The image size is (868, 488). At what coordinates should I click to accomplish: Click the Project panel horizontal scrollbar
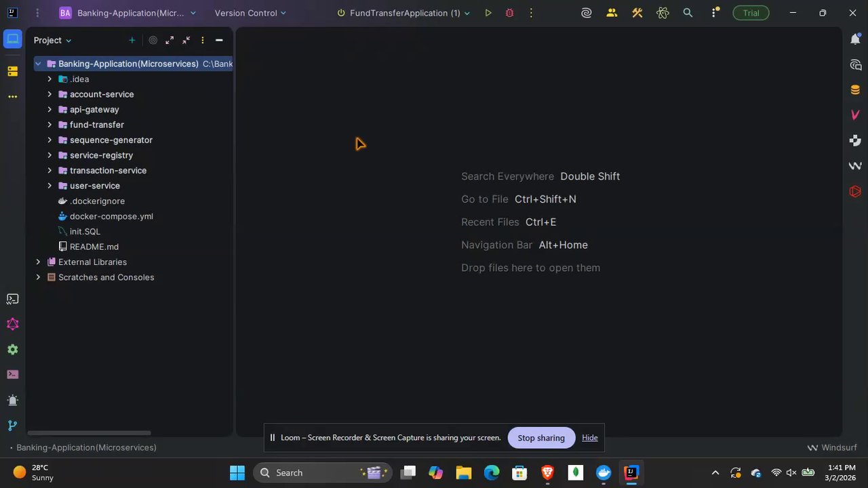(x=90, y=432)
